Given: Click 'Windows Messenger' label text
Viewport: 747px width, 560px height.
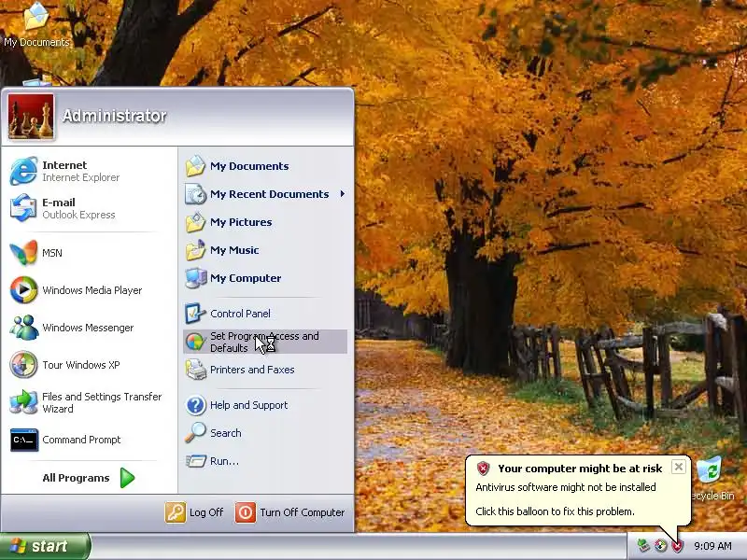Looking at the screenshot, I should click(88, 328).
